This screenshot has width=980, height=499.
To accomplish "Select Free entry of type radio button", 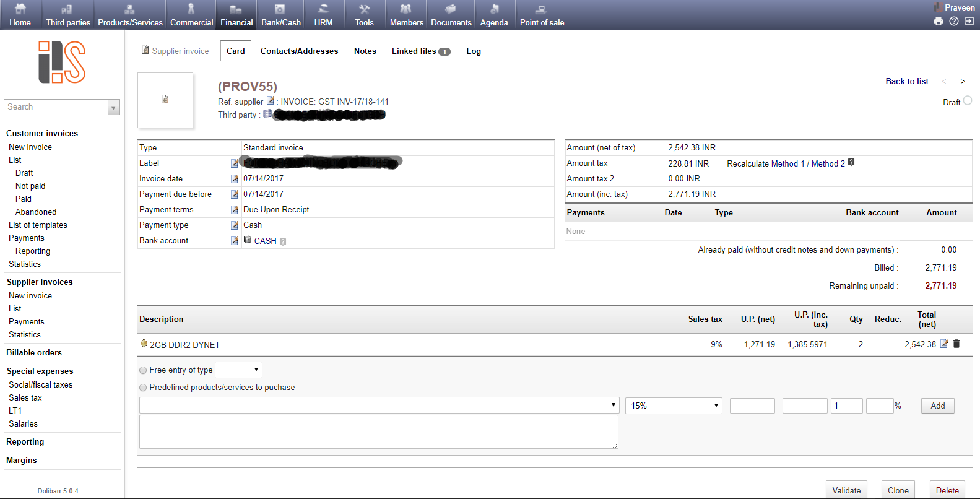I will coord(144,370).
